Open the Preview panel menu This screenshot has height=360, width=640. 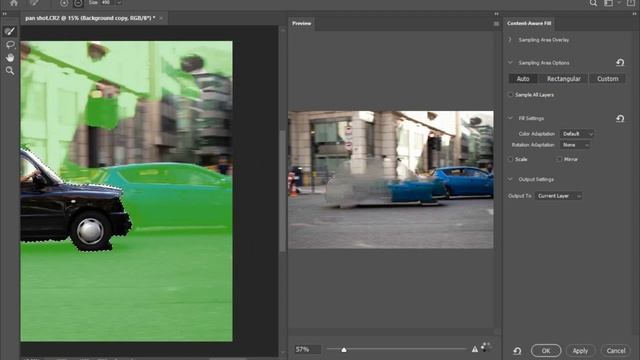pos(496,24)
